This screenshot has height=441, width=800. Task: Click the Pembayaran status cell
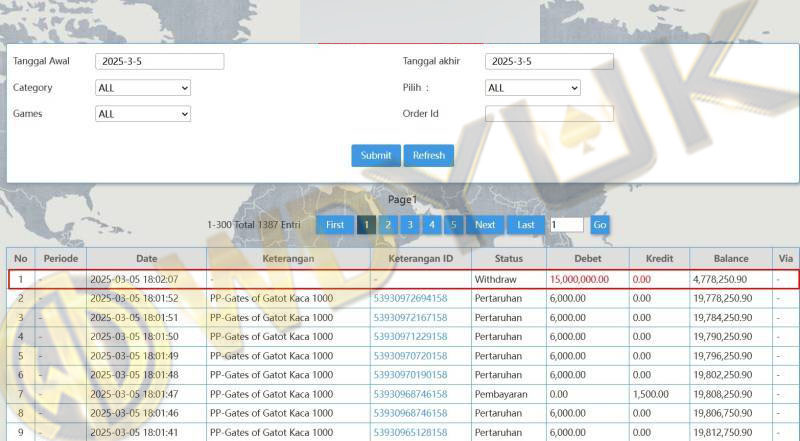point(501,394)
